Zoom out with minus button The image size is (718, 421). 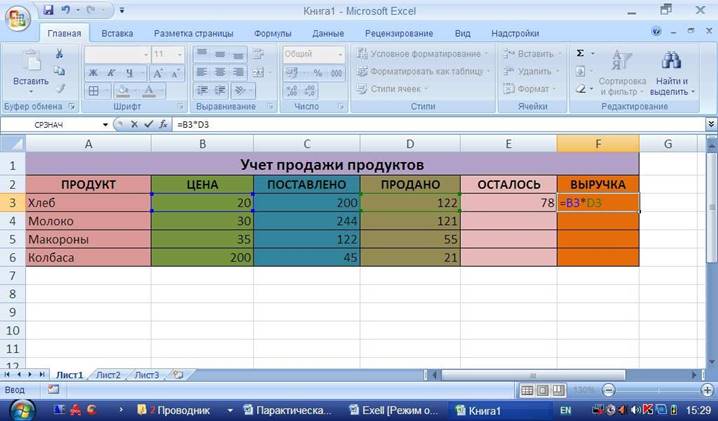click(609, 390)
